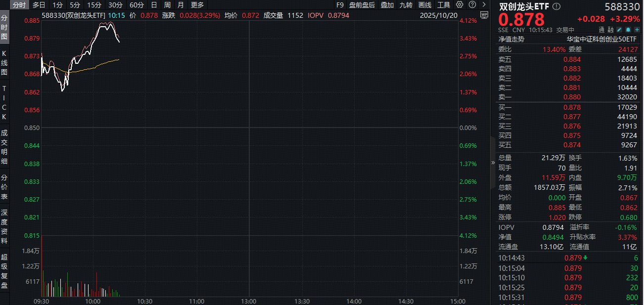Click the 融 margin badge
This screenshot has width=644, height=305.
tap(611, 30)
